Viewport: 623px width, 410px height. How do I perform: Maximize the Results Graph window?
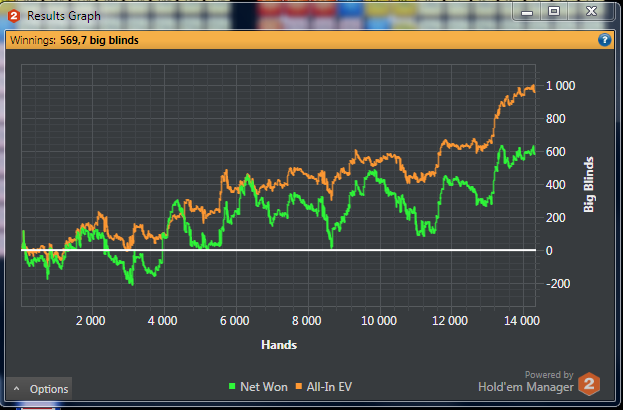tap(554, 12)
